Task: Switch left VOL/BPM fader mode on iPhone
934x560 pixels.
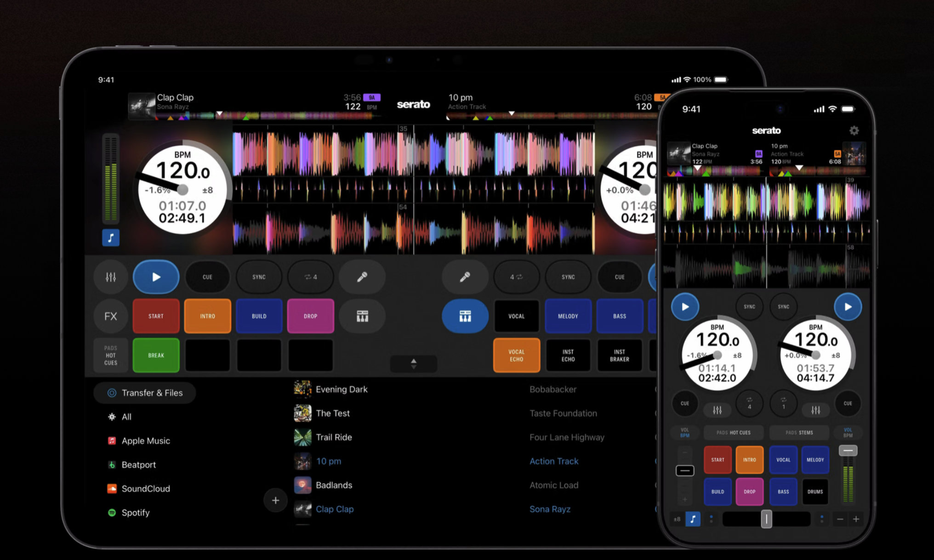Action: (685, 432)
